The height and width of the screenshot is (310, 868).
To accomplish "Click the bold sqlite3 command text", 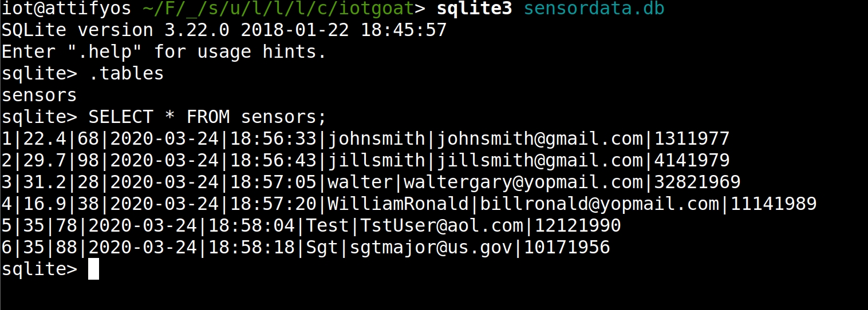I will [x=474, y=9].
